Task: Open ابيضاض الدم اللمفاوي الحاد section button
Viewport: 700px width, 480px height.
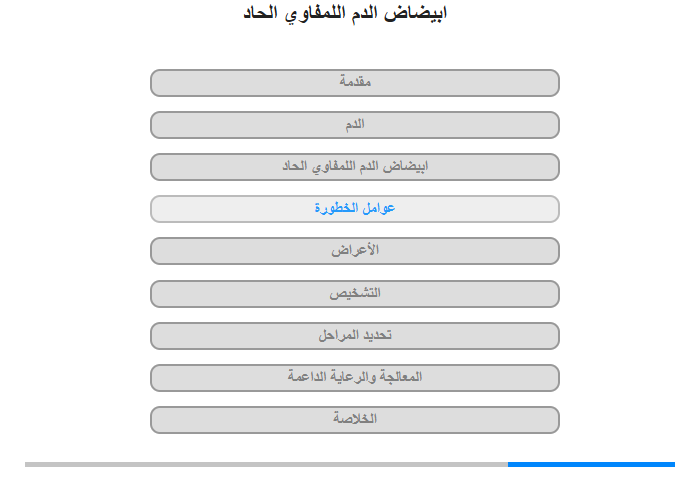Action: coord(355,167)
